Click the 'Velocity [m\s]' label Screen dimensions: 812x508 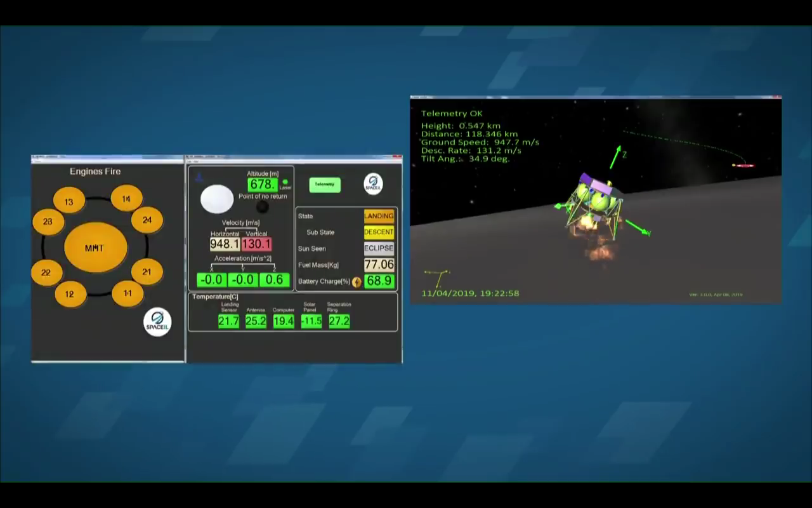pyautogui.click(x=240, y=223)
